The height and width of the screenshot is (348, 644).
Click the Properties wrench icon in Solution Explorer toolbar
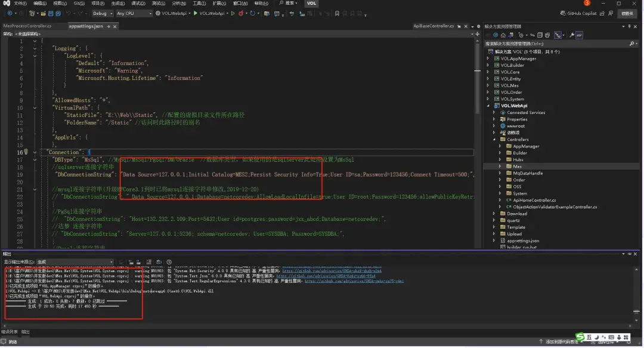coord(572,35)
